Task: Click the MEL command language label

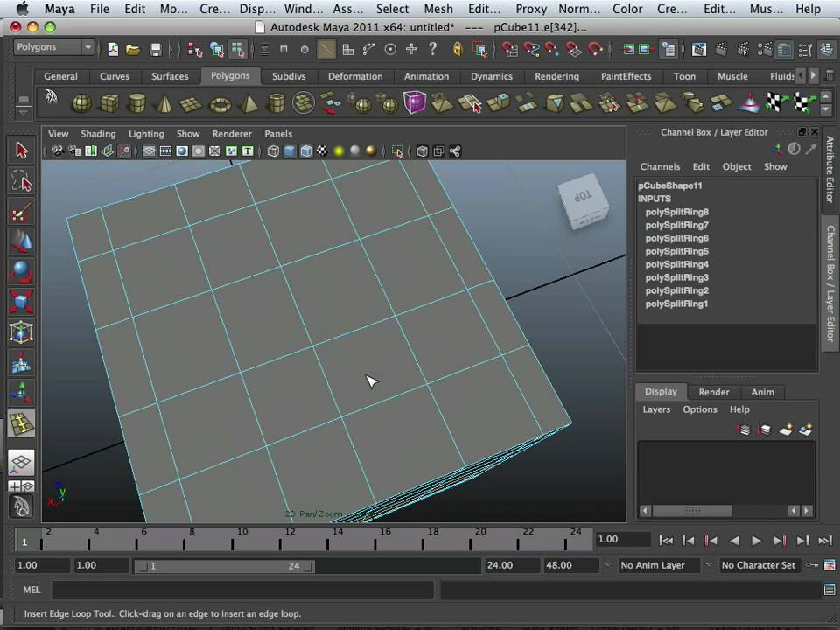Action: (x=31, y=590)
